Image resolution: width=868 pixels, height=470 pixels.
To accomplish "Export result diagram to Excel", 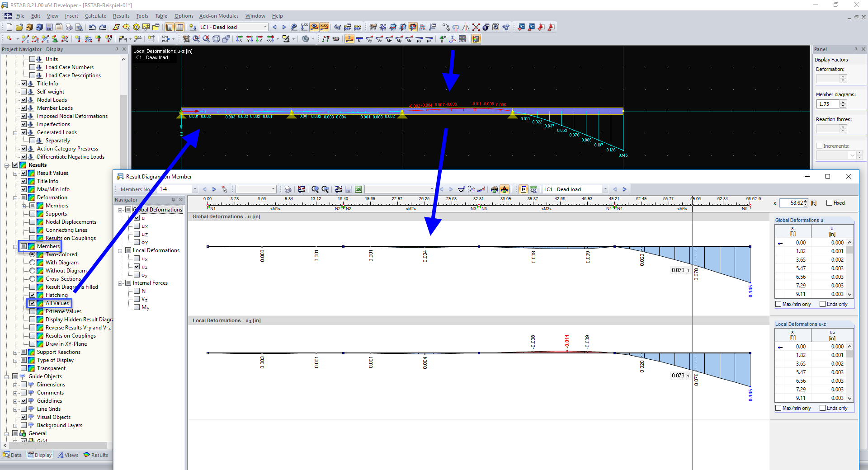I will click(x=359, y=189).
